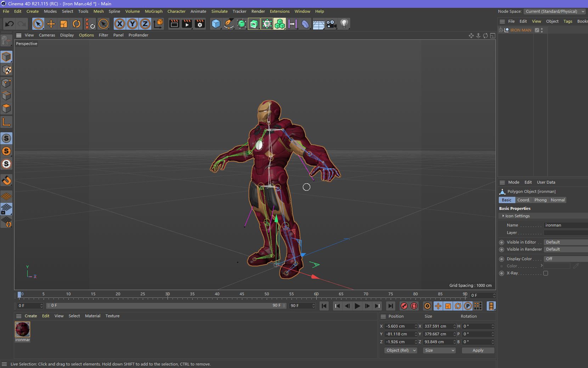Image resolution: width=588 pixels, height=368 pixels.
Task: Click the Name field containing ironman
Action: point(566,225)
